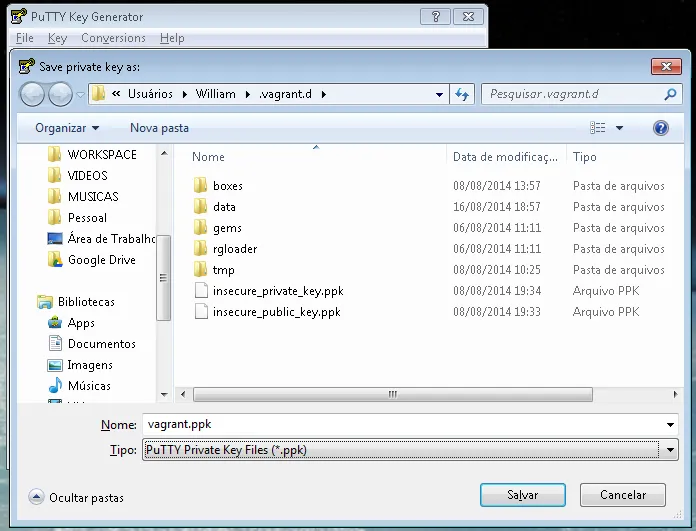Viewport: 696px width, 531px height.
Task: Select WORKSPACE folder in navigation pane
Action: click(102, 155)
